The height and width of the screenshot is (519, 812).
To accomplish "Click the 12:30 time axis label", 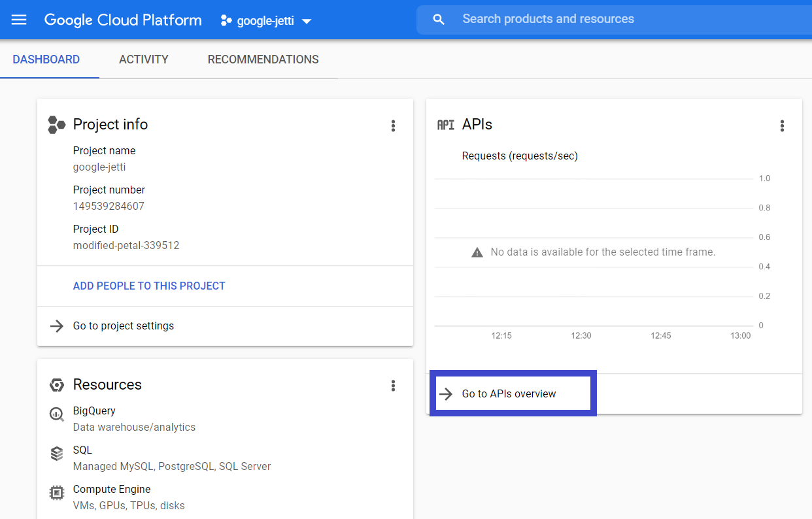I will [581, 335].
